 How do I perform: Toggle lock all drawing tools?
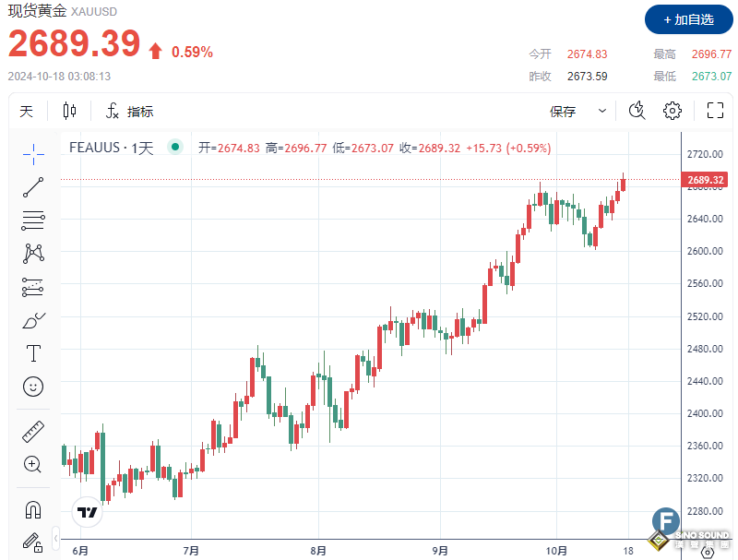(33, 541)
